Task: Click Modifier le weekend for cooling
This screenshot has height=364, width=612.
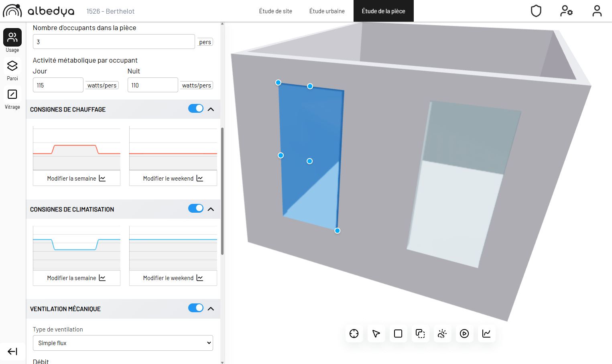Action: coord(173,278)
